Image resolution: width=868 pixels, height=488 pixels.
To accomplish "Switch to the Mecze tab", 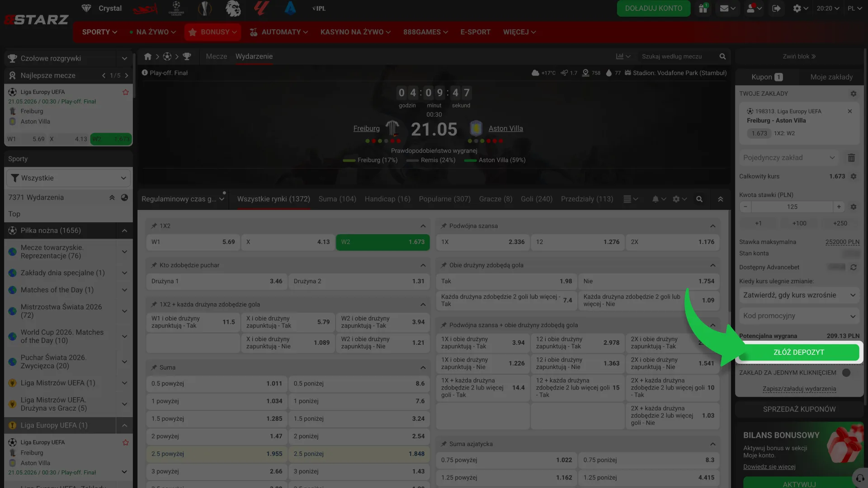I will (x=217, y=56).
